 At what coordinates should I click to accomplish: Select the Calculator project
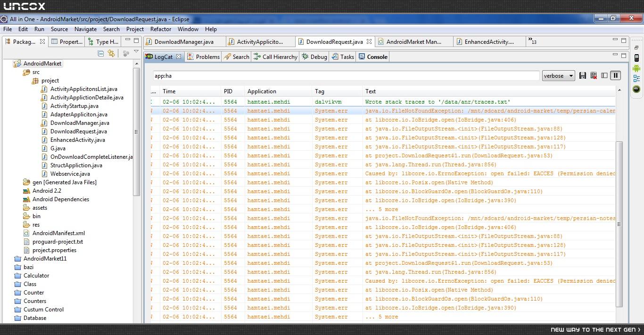pos(36,276)
